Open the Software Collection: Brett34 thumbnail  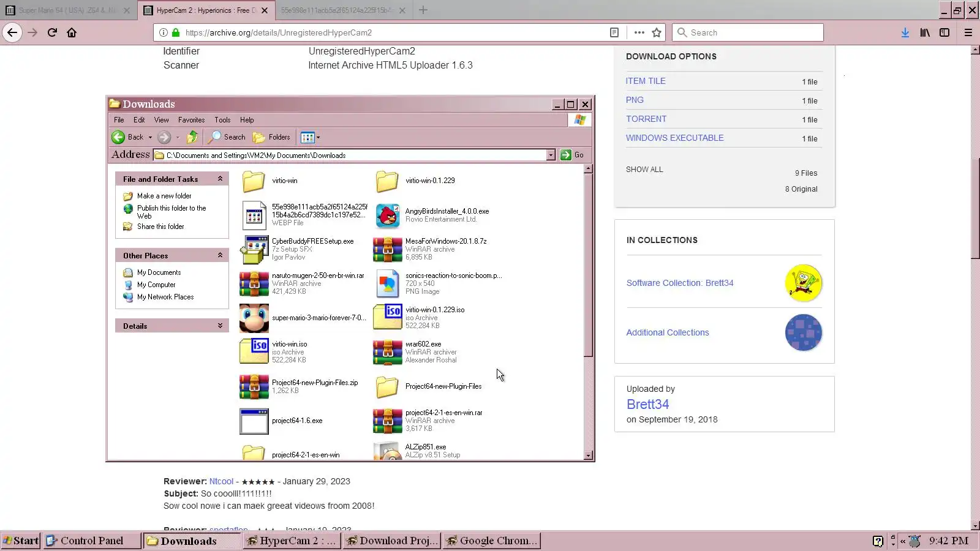803,283
